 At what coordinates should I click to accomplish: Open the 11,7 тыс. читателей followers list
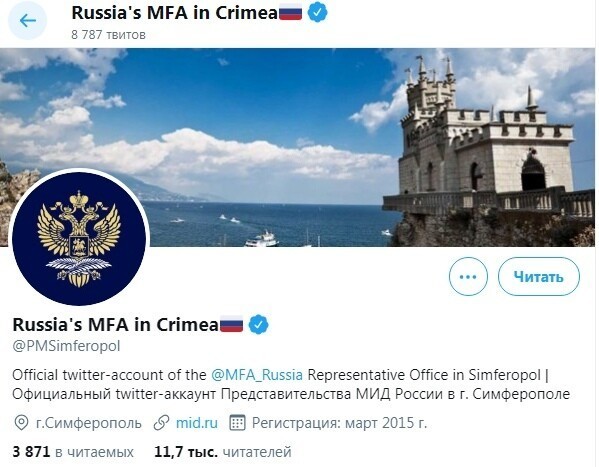(x=223, y=452)
